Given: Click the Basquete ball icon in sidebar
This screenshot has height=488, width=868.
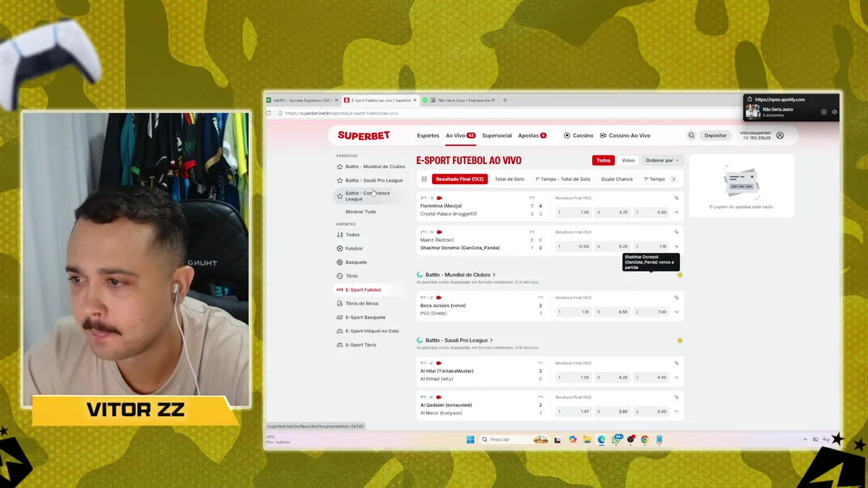Looking at the screenshot, I should point(340,262).
